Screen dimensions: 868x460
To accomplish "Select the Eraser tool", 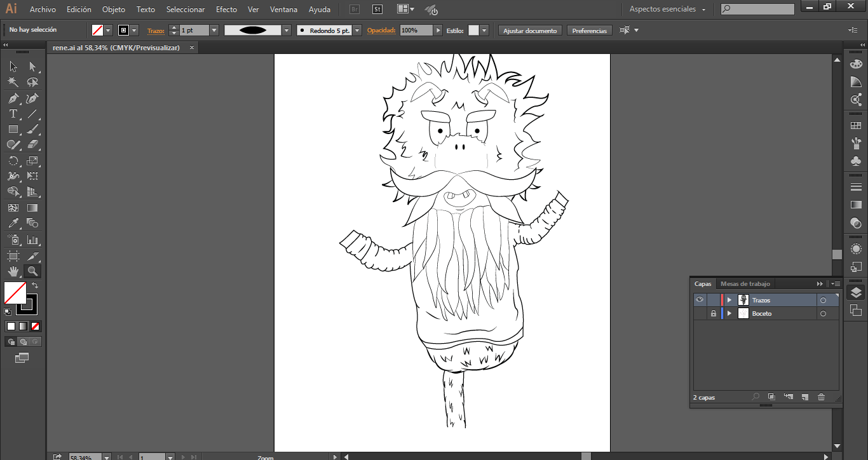I will pyautogui.click(x=32, y=145).
